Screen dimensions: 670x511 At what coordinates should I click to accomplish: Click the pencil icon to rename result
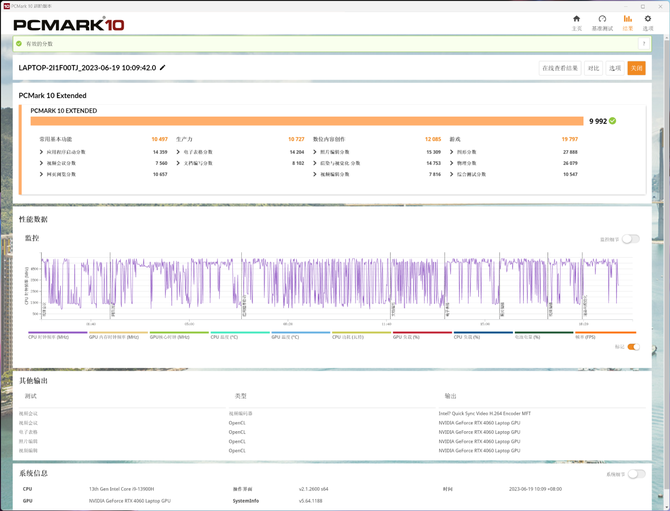[162, 68]
